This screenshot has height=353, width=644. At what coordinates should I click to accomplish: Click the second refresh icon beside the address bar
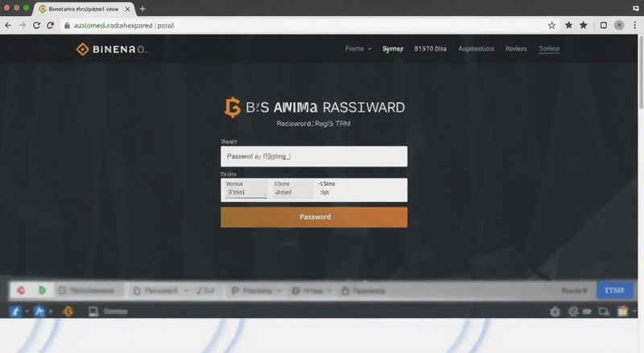click(50, 26)
